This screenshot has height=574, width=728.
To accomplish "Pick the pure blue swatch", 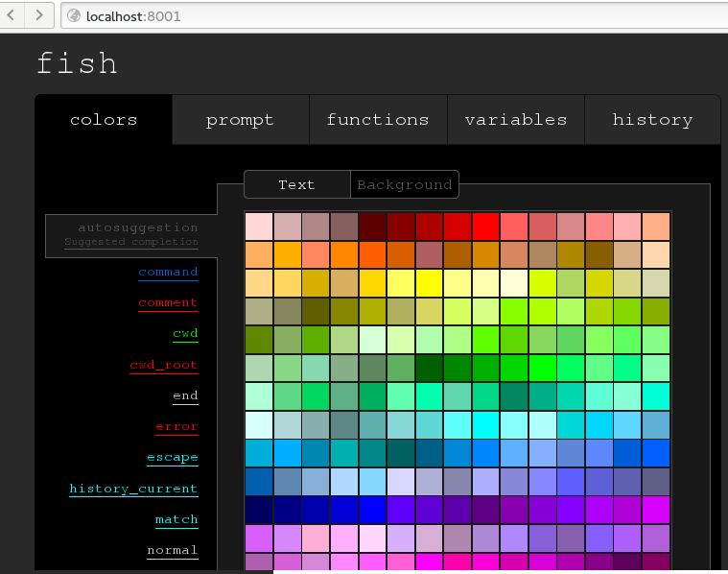I will point(372,510).
